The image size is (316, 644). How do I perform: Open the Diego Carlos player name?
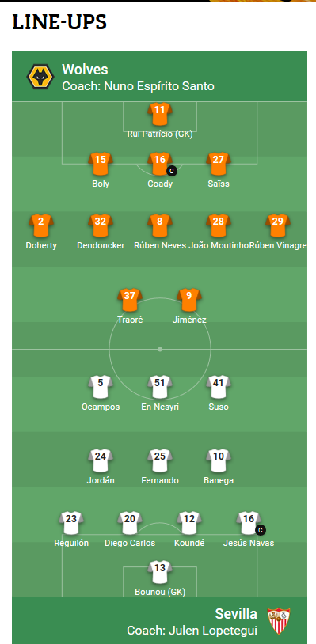pyautogui.click(x=130, y=543)
